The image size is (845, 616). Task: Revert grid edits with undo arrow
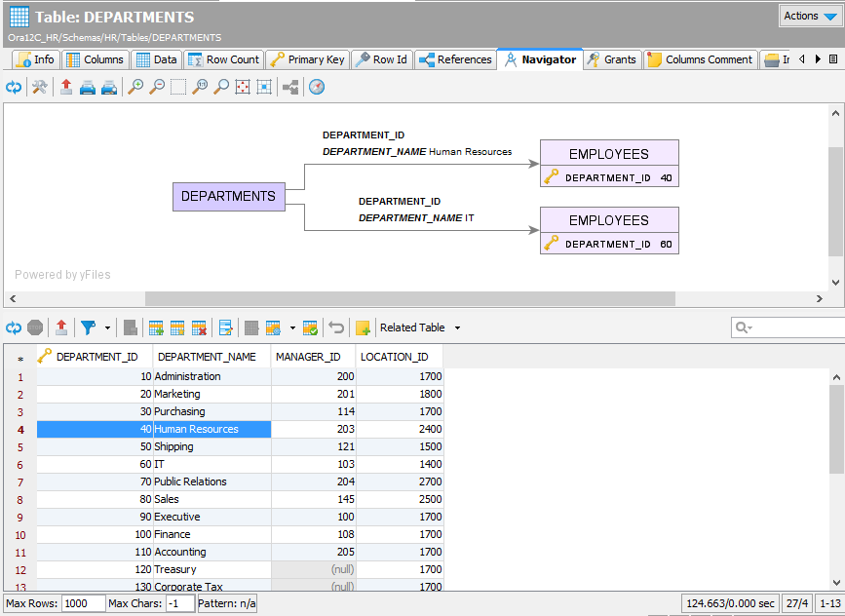pyautogui.click(x=336, y=327)
